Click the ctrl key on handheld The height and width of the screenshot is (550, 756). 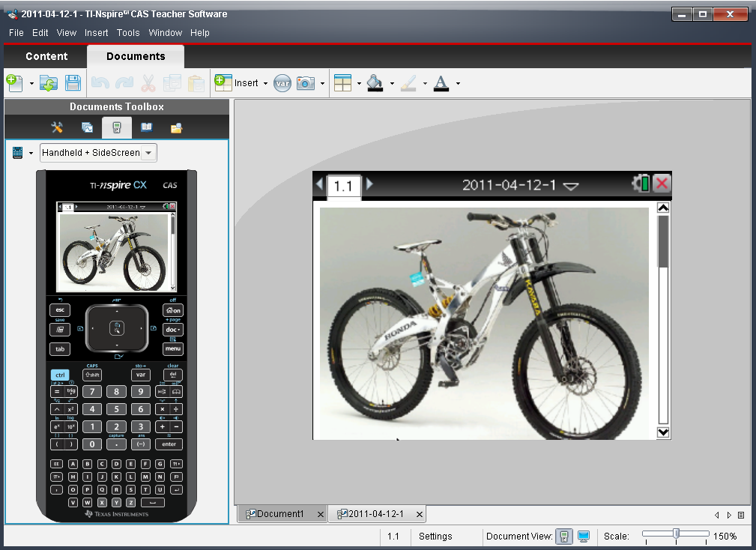[x=60, y=375]
